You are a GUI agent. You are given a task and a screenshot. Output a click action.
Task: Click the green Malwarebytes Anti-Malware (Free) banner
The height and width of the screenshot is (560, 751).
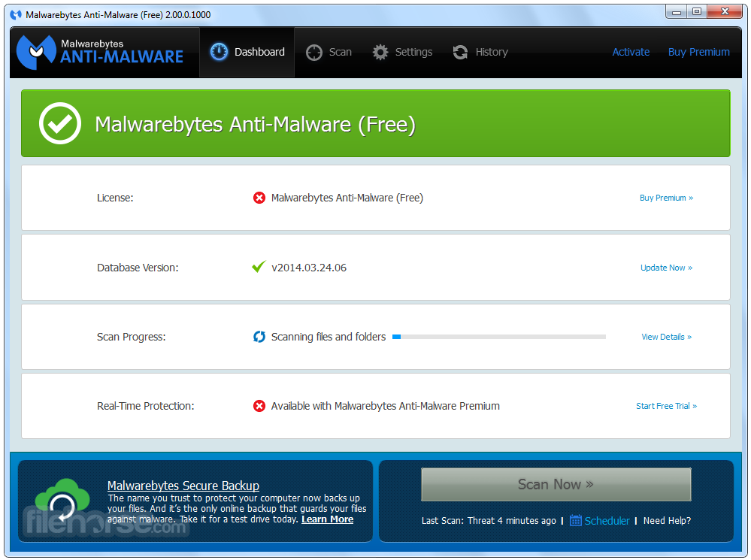click(376, 123)
